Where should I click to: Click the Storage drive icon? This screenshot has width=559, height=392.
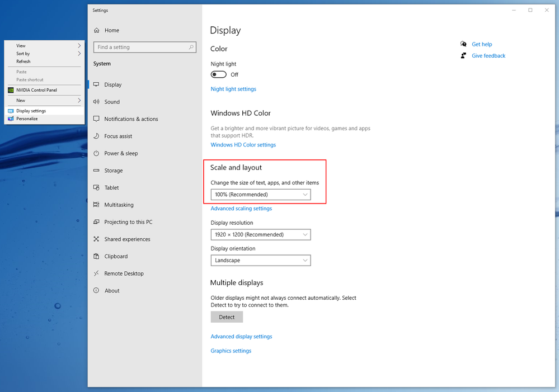point(96,171)
